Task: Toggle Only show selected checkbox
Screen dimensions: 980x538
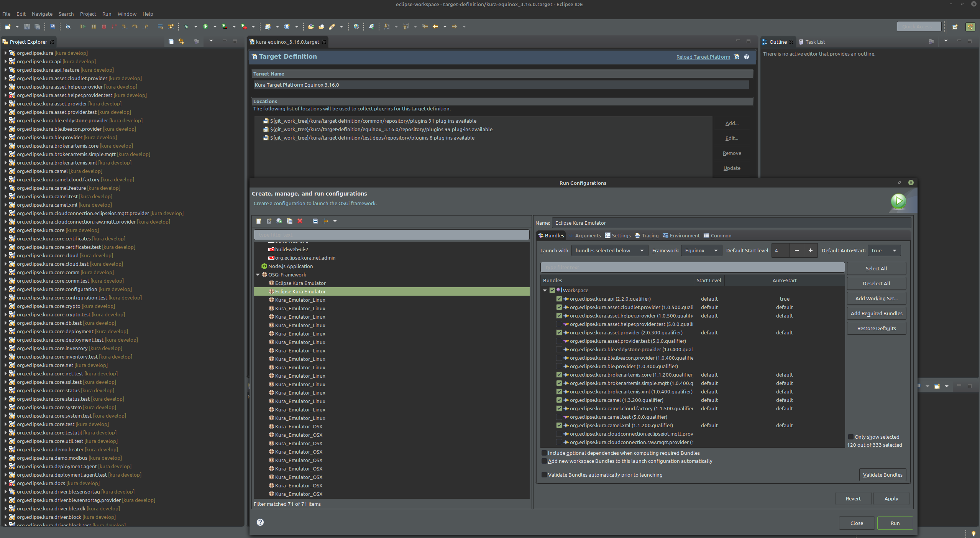Action: coord(850,437)
